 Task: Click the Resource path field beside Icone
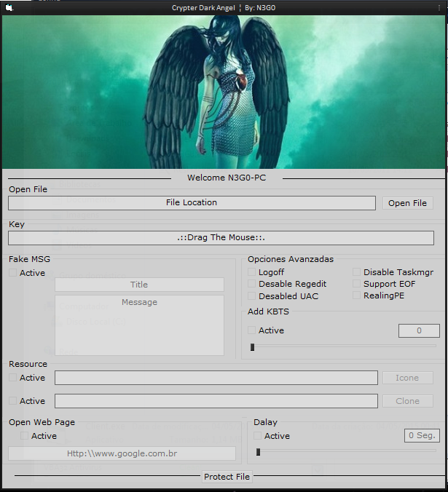click(x=216, y=378)
